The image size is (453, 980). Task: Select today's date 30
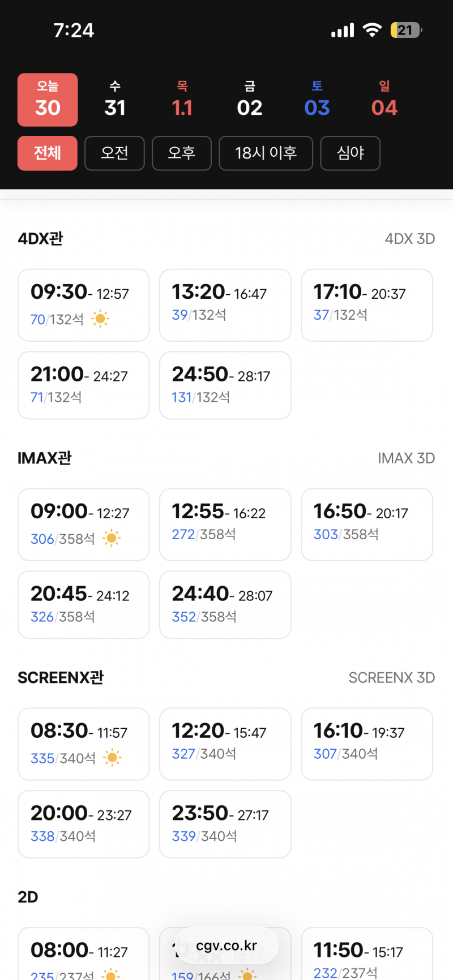tap(48, 100)
